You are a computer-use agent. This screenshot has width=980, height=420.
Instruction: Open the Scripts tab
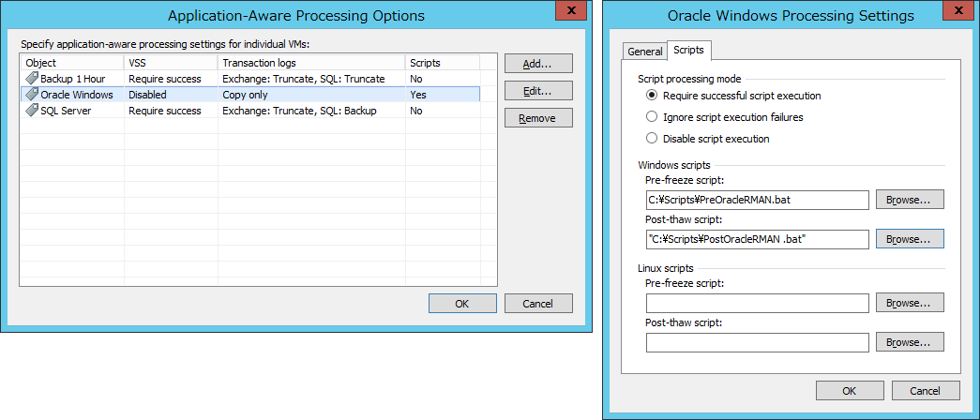tap(688, 50)
